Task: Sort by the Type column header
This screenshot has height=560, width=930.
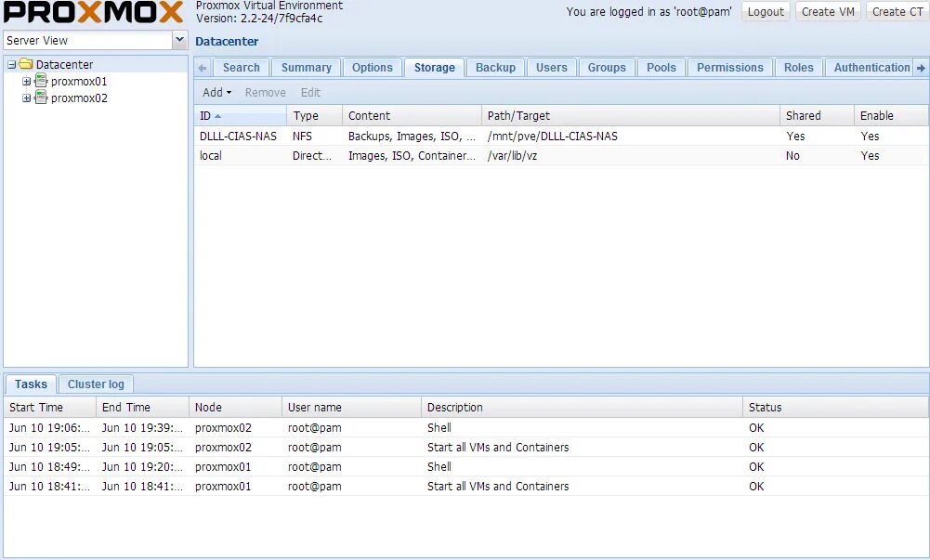Action: (x=314, y=116)
